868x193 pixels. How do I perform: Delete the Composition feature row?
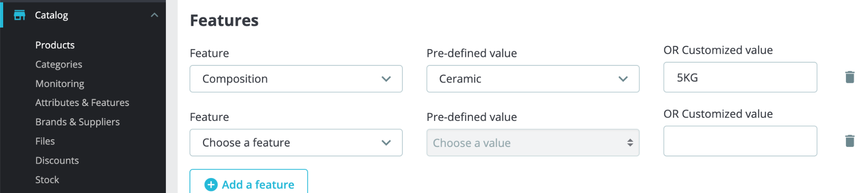coord(849,77)
